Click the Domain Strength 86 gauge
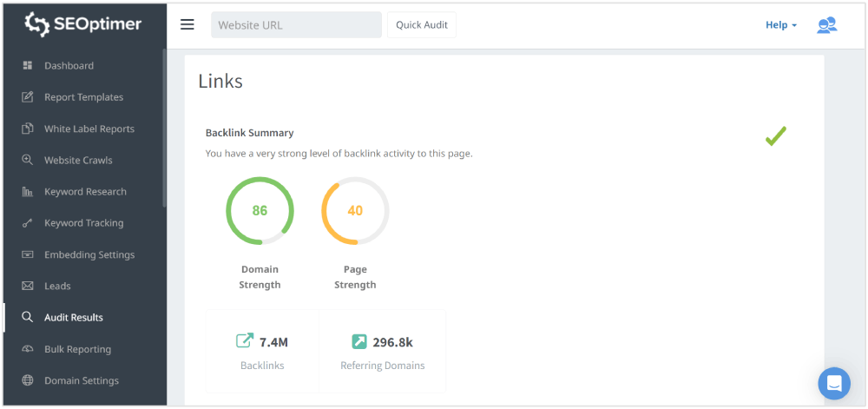 [260, 211]
